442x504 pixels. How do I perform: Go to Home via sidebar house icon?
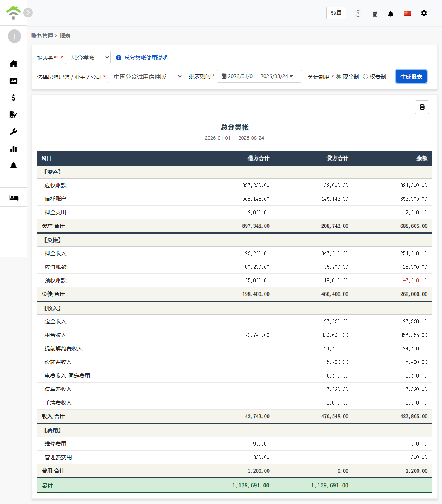pos(14,64)
